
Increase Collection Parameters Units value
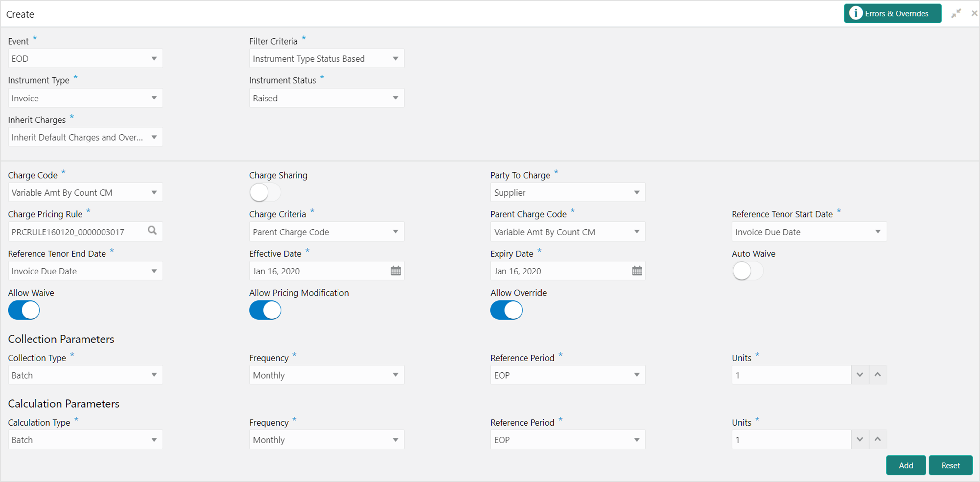[878, 375]
